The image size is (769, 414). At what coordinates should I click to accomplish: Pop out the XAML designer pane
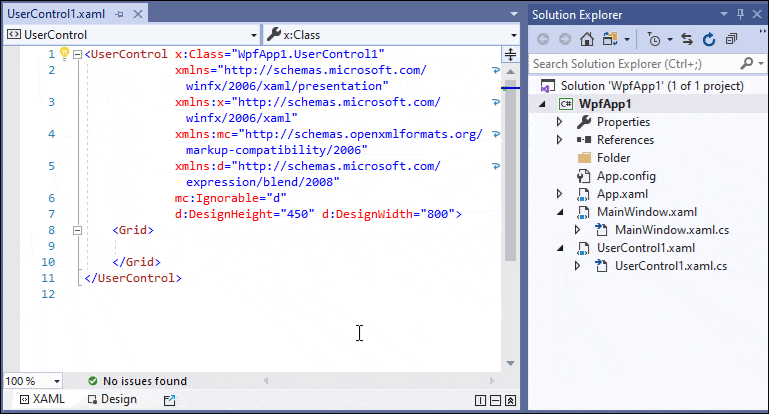tap(169, 400)
